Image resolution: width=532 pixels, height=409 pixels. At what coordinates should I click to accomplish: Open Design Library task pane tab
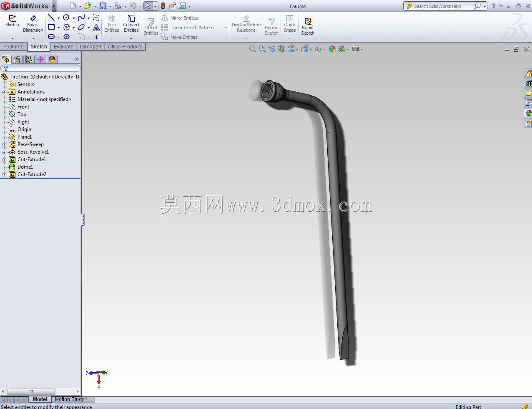[528, 83]
